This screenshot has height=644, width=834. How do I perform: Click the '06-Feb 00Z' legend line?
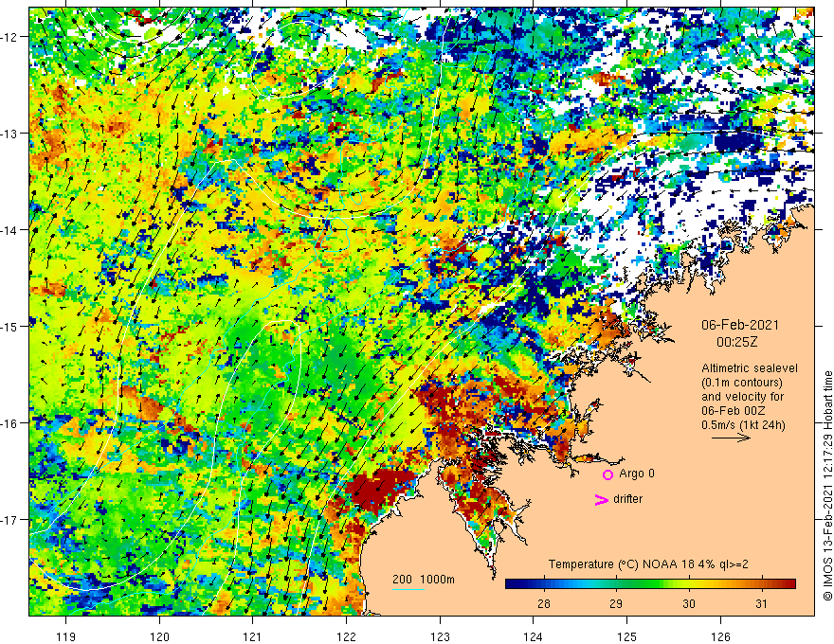pyautogui.click(x=734, y=411)
